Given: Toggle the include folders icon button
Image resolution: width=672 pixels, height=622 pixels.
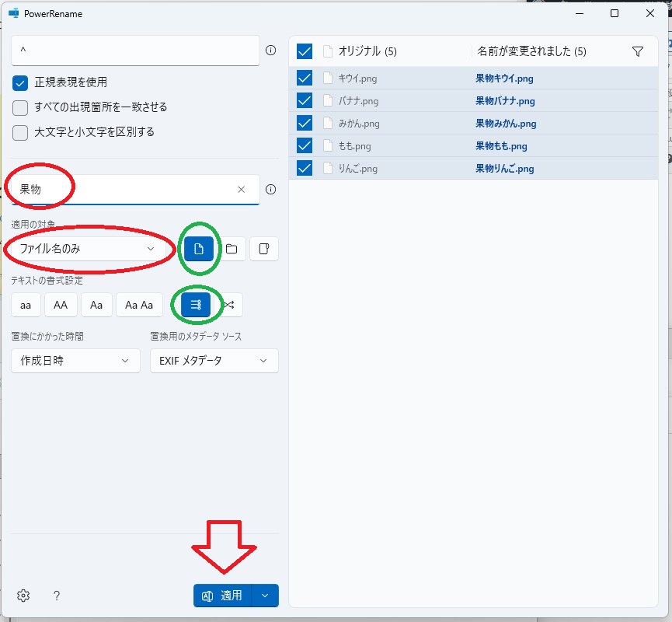Looking at the screenshot, I should pyautogui.click(x=232, y=249).
